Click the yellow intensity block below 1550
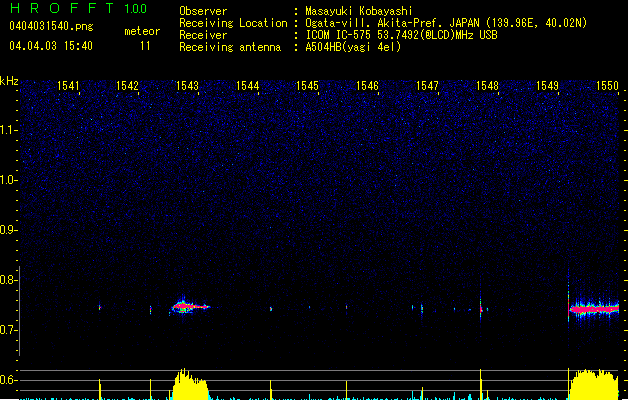This screenshot has height=400, width=629. pyautogui.click(x=594, y=384)
